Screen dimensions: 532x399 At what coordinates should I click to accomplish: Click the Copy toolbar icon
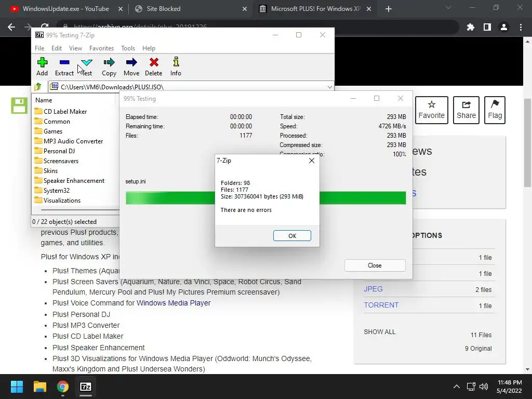[x=109, y=66]
